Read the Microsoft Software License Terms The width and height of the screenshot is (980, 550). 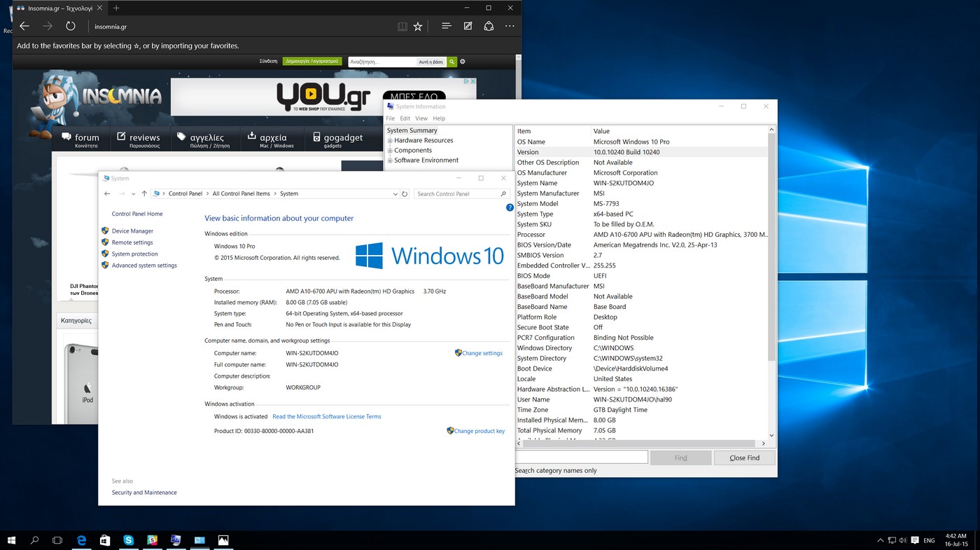coord(327,416)
